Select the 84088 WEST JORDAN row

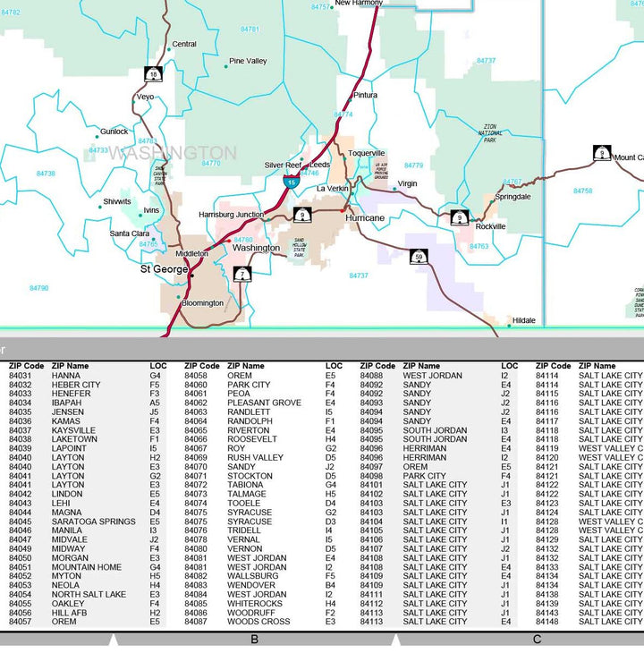[436, 376]
